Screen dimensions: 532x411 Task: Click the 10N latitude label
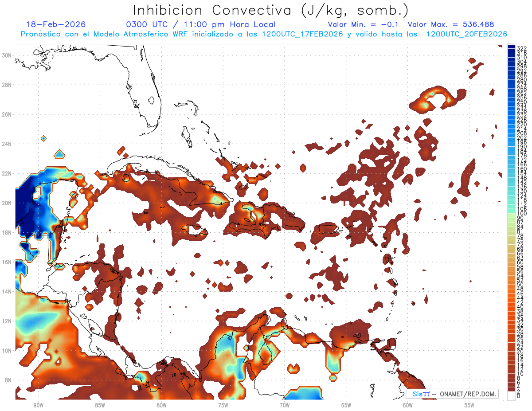8,351
